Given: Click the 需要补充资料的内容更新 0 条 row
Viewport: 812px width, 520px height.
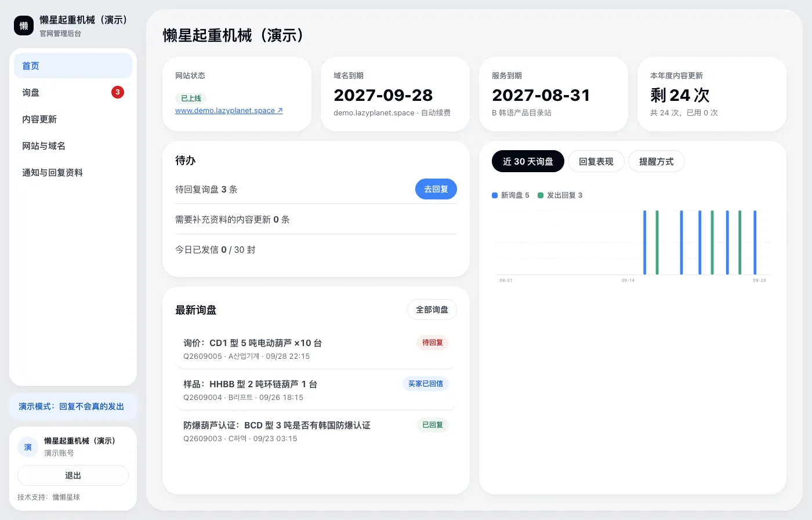Looking at the screenshot, I should tap(316, 220).
